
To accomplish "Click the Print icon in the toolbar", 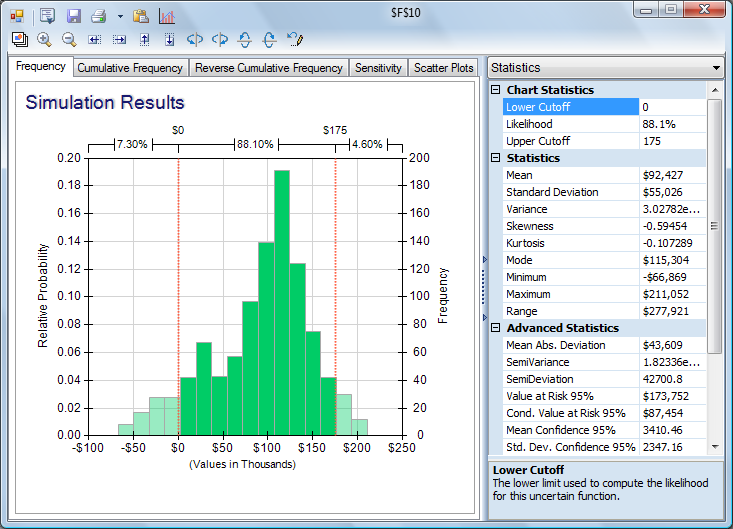I will (x=98, y=16).
